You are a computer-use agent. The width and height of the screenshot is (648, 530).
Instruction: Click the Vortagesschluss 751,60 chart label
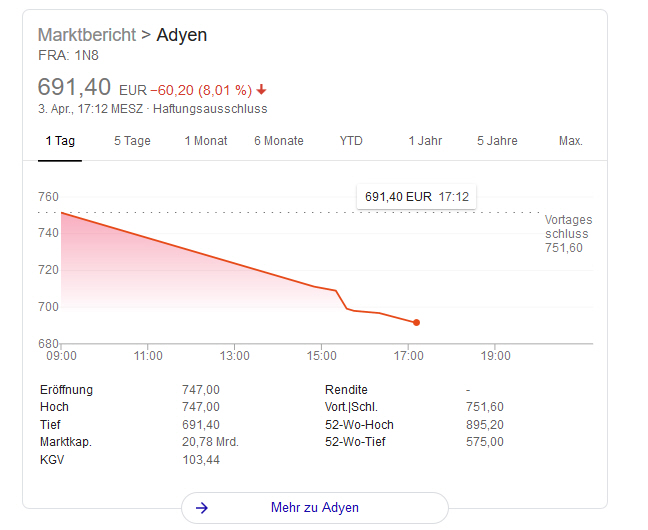click(568, 234)
